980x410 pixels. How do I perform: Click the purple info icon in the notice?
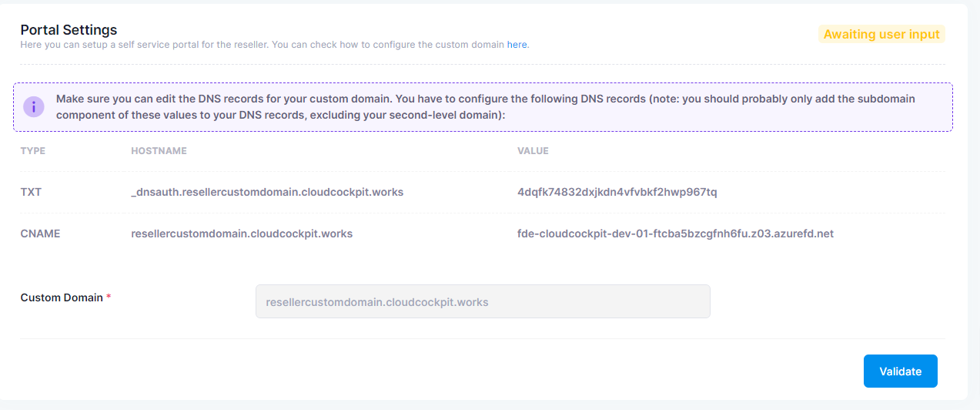pos(33,107)
